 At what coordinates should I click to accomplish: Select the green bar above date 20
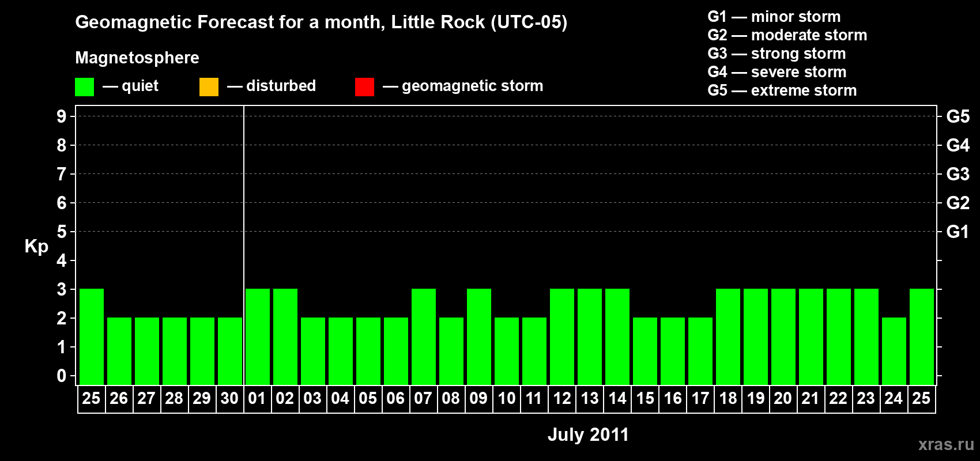(x=783, y=337)
